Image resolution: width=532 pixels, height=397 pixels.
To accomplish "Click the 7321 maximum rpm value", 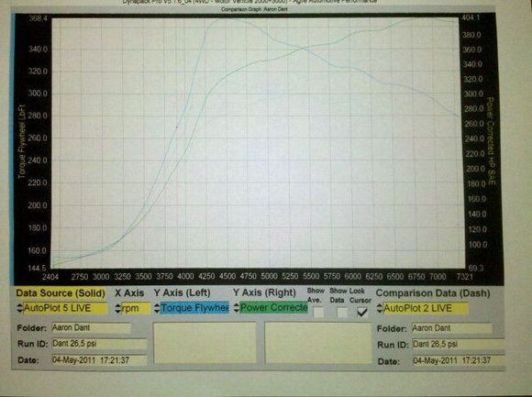I will click(464, 277).
